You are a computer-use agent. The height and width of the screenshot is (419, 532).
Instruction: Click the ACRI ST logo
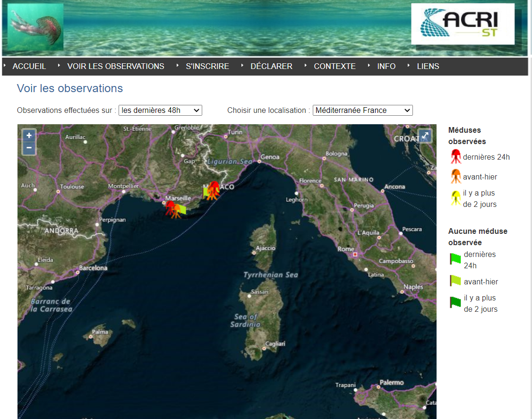pyautogui.click(x=463, y=24)
